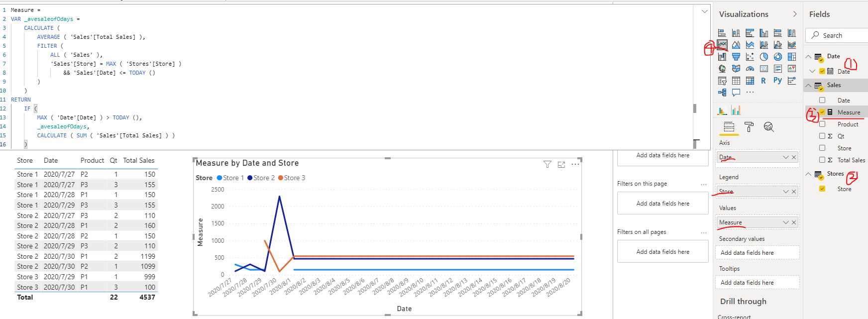
Task: Check the Qt field checkbox
Action: pyautogui.click(x=822, y=136)
